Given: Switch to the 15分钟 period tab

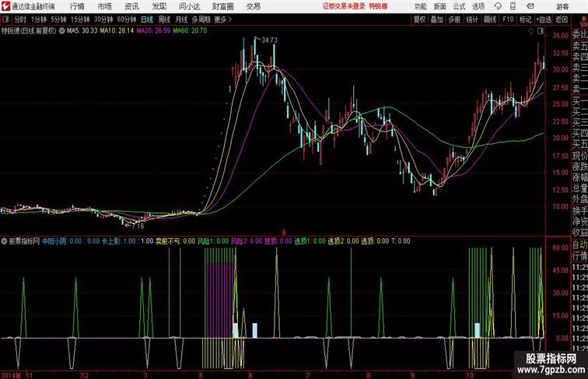Looking at the screenshot, I should pyautogui.click(x=80, y=19).
